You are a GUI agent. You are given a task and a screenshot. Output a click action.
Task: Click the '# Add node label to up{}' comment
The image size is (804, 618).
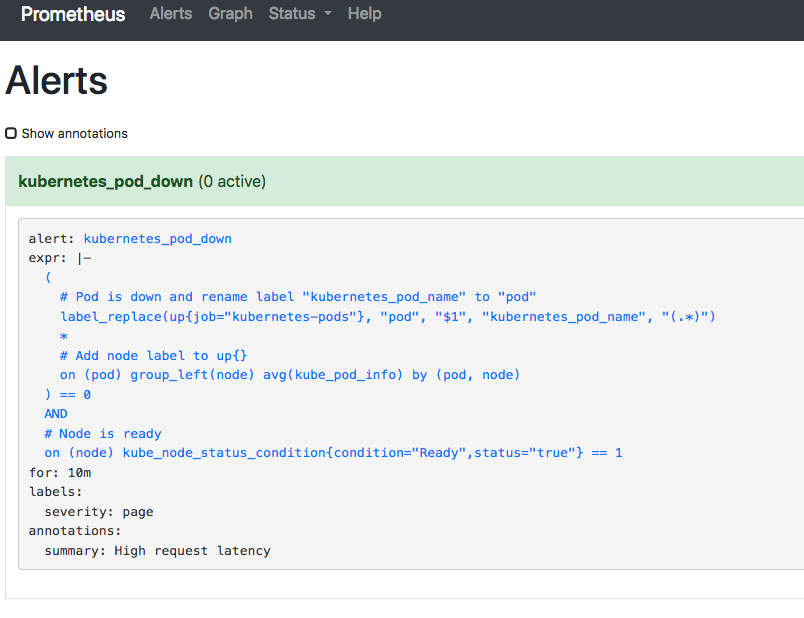(153, 356)
